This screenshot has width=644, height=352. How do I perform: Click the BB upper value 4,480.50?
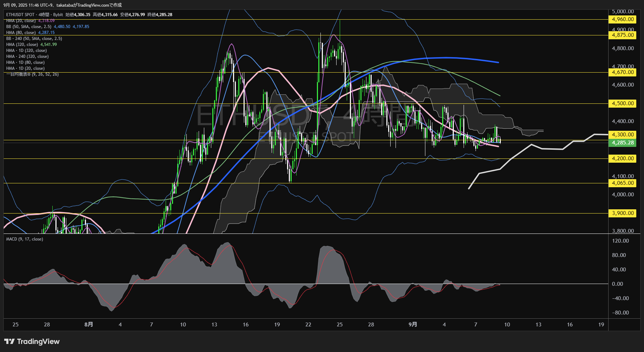62,27
